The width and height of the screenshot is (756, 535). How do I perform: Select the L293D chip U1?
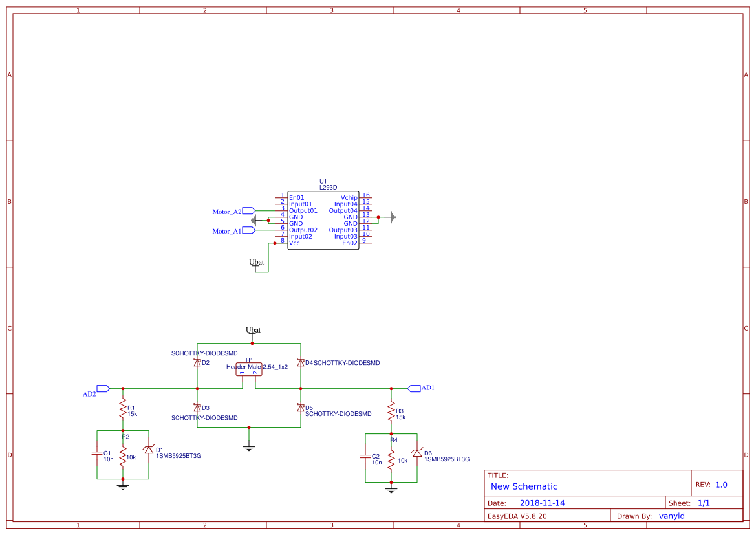point(323,220)
